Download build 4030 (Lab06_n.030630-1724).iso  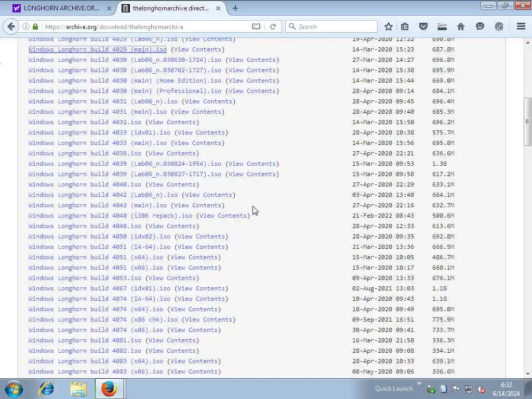tap(125, 60)
